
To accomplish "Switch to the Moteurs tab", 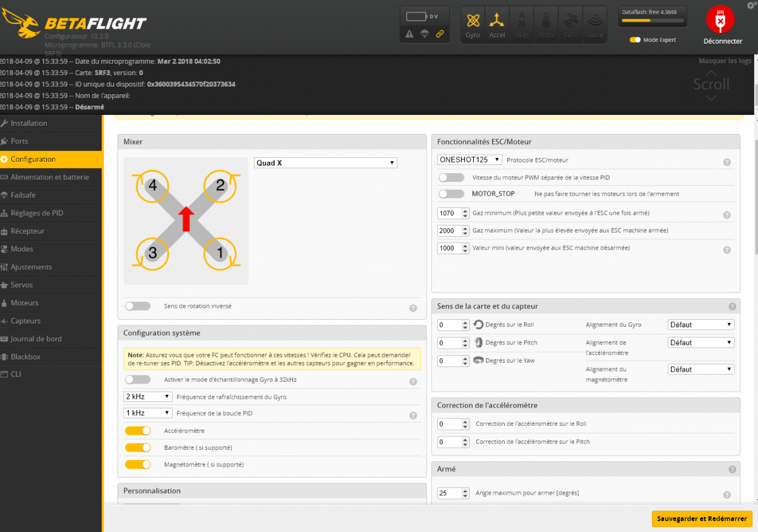I will coord(25,303).
